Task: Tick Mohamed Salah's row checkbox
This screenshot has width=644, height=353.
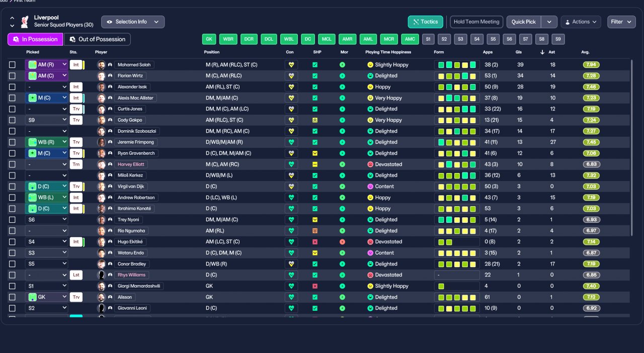Action: [12, 65]
